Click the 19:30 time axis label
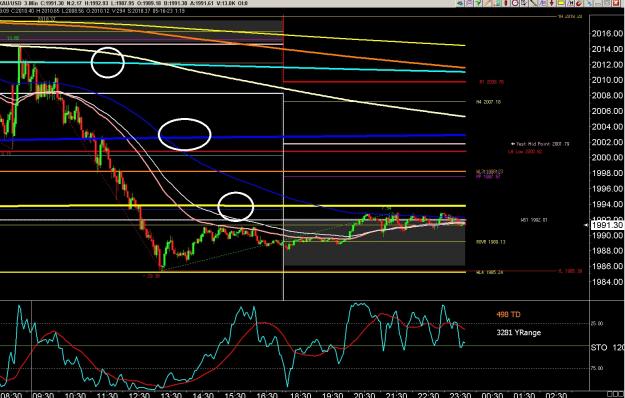This screenshot has width=625, height=398. click(x=332, y=395)
